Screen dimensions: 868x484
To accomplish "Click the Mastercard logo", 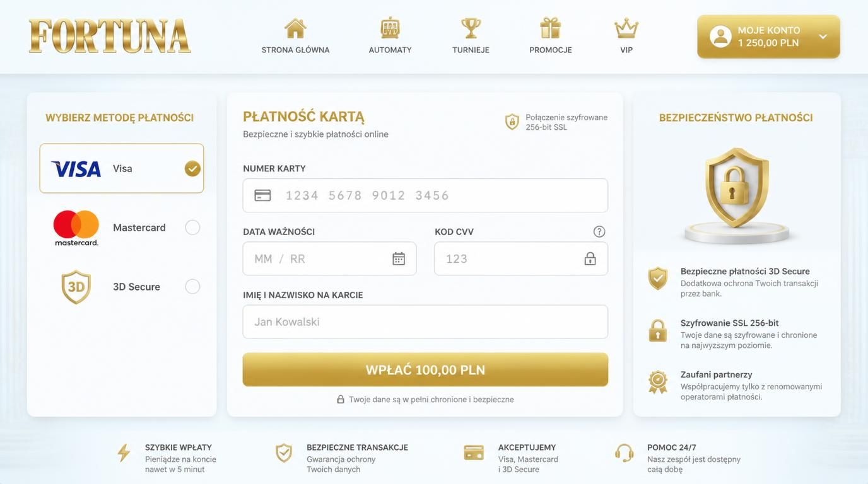I will click(x=76, y=228).
